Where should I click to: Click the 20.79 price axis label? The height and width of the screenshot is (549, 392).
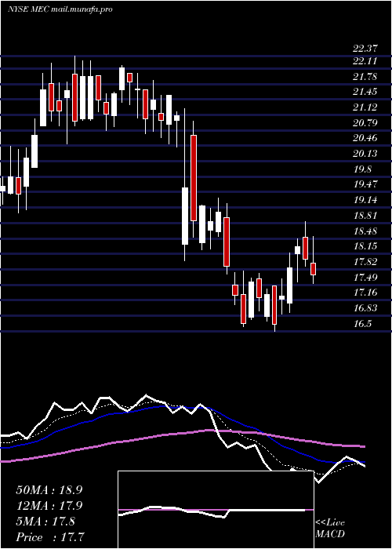point(365,123)
